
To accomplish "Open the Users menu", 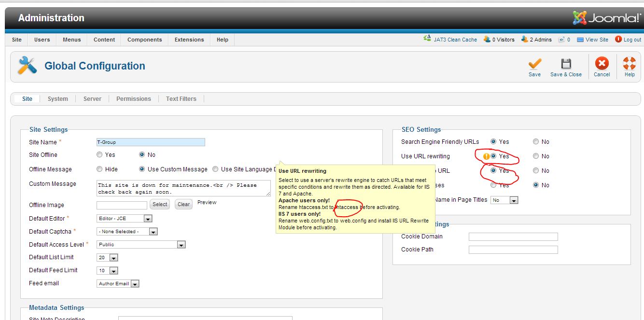I will pos(42,40).
